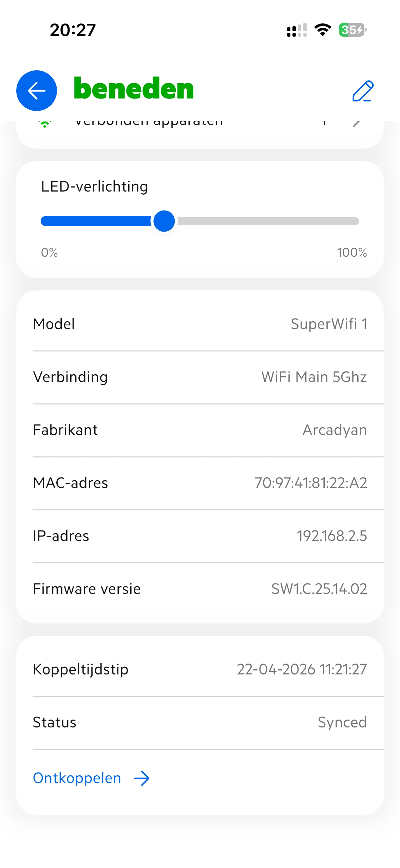
Task: Tap the LED-verlichting slider handle
Action: (x=164, y=221)
